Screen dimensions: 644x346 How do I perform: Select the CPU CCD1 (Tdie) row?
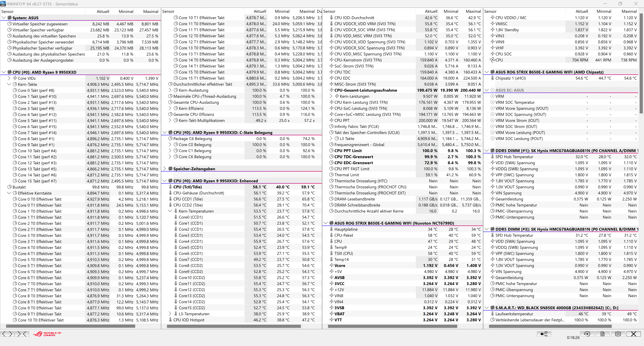[242, 199]
